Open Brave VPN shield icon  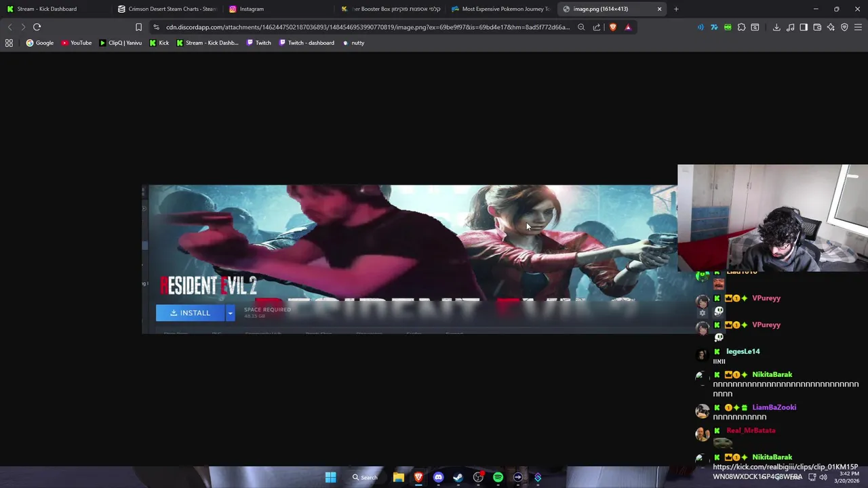(844, 27)
